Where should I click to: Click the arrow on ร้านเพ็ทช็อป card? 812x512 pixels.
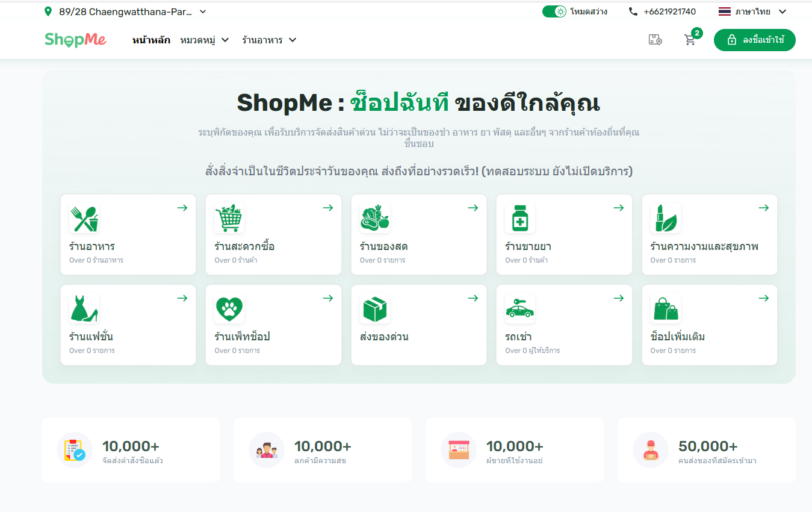click(x=328, y=298)
